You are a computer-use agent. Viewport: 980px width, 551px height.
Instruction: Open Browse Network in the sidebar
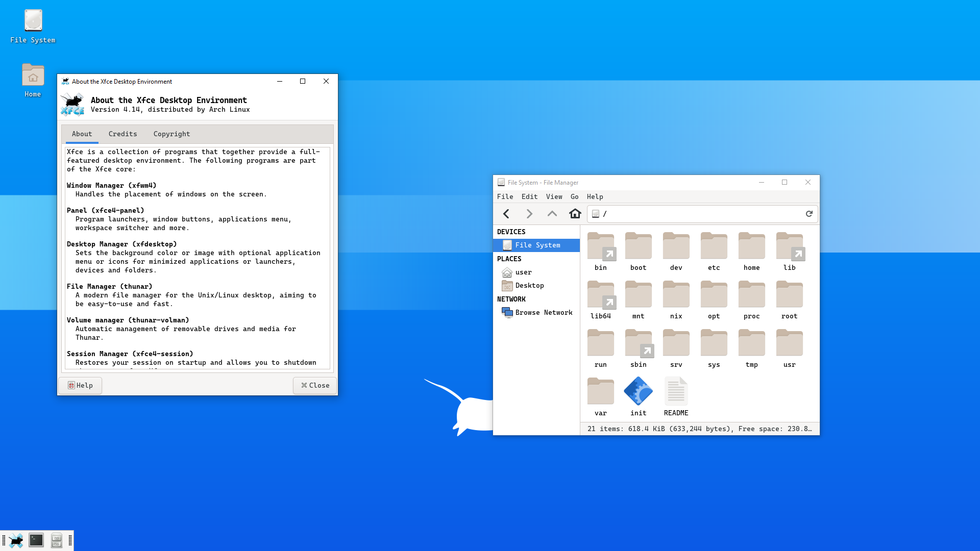click(536, 313)
